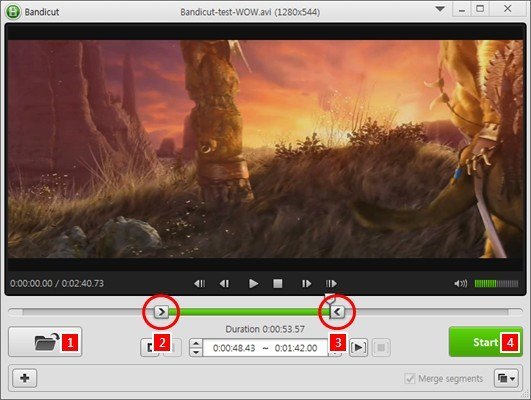The width and height of the screenshot is (531, 400).
Task: Click the start time stepper arrows
Action: coord(196,348)
